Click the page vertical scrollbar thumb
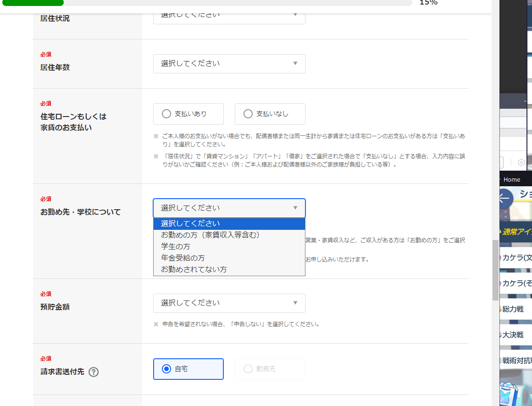The image size is (532, 406). pyautogui.click(x=495, y=270)
